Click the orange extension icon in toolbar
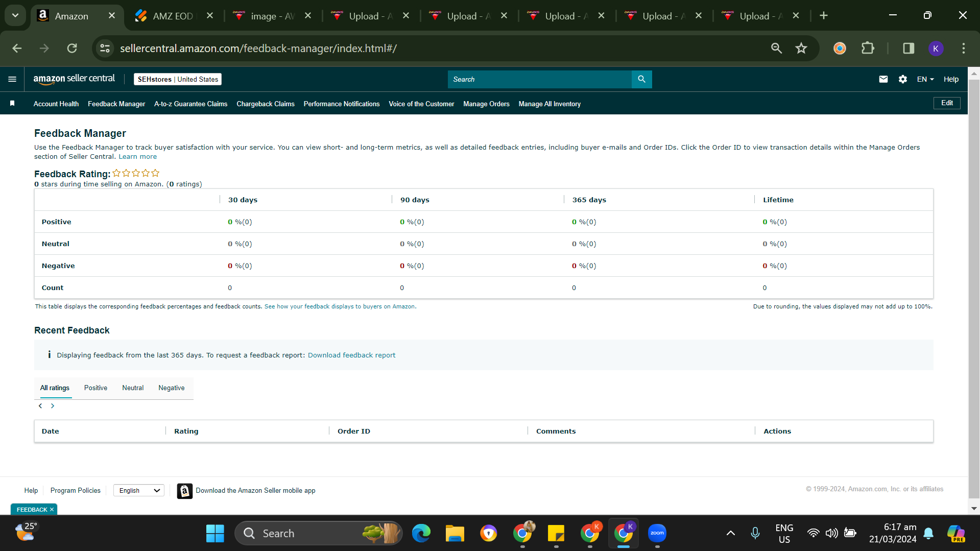This screenshot has width=980, height=551. [x=840, y=48]
